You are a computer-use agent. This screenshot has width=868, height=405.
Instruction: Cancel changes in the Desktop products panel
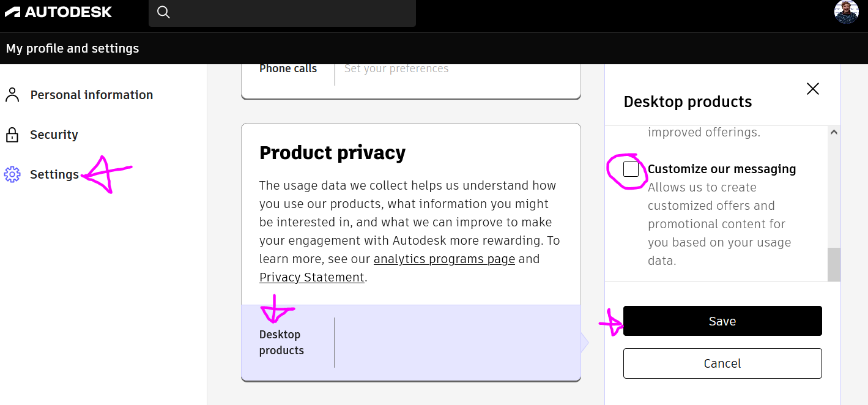[x=722, y=363]
